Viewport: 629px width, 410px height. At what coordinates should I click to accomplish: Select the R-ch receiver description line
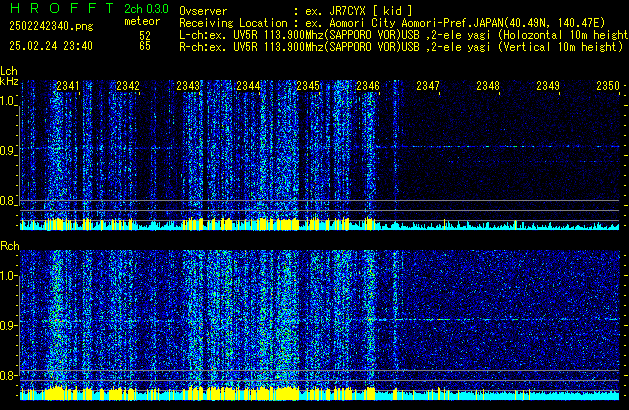coord(401,47)
